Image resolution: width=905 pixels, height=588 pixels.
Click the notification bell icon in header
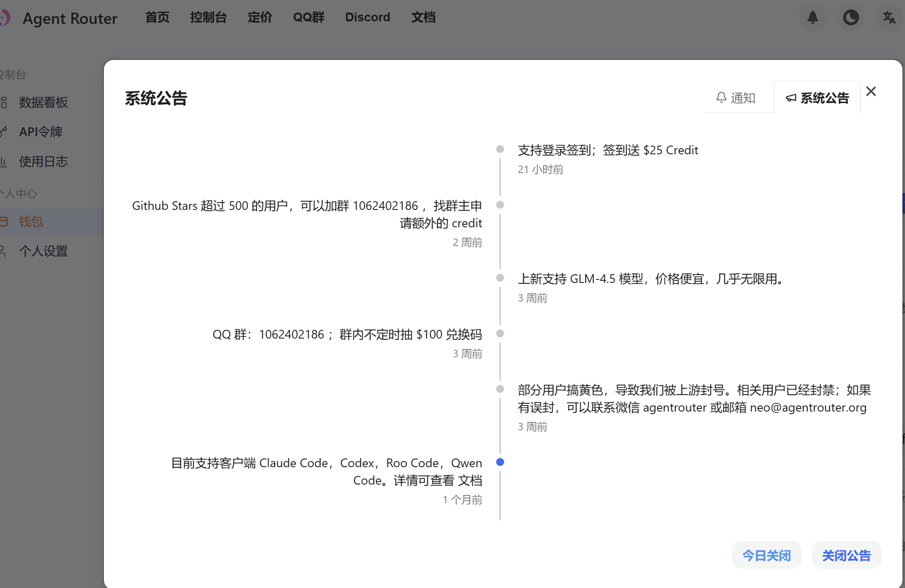pyautogui.click(x=812, y=18)
